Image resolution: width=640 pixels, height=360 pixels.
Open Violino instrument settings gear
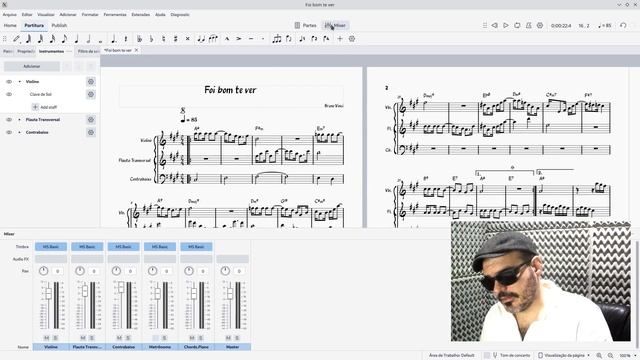tap(91, 82)
